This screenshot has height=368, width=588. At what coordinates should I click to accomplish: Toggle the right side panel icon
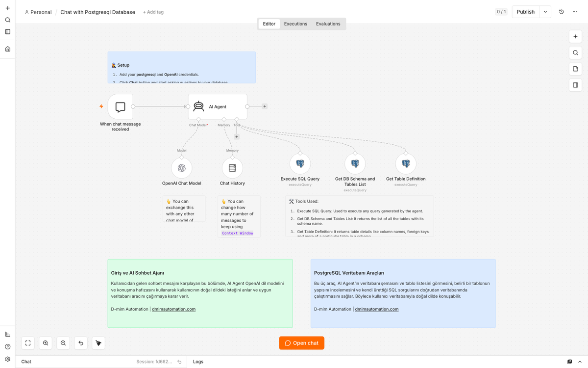(575, 85)
